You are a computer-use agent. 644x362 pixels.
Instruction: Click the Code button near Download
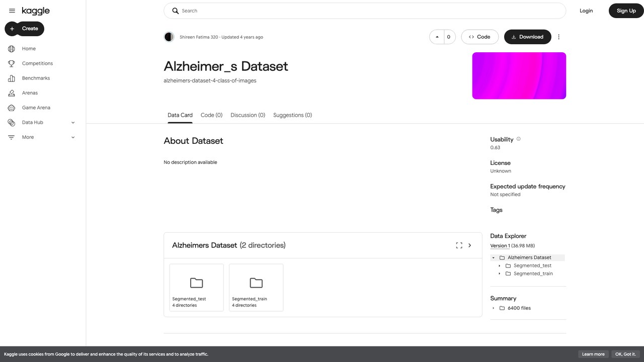click(x=479, y=37)
